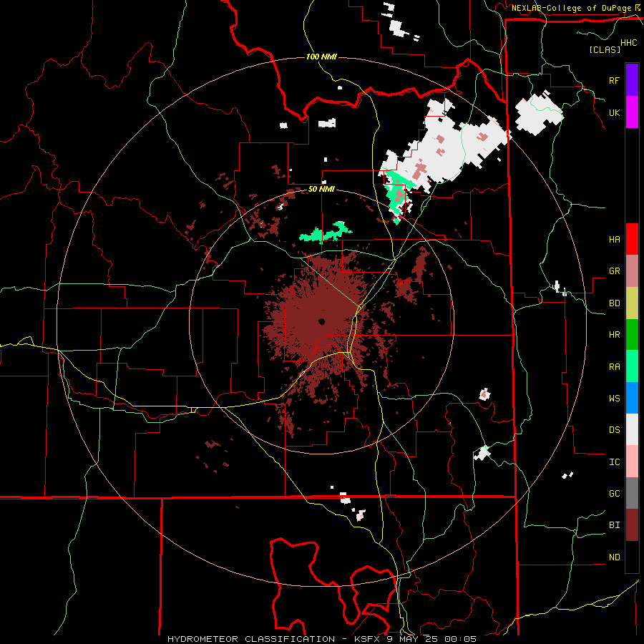Click the HA legend label
The image size is (644, 644).
click(614, 239)
